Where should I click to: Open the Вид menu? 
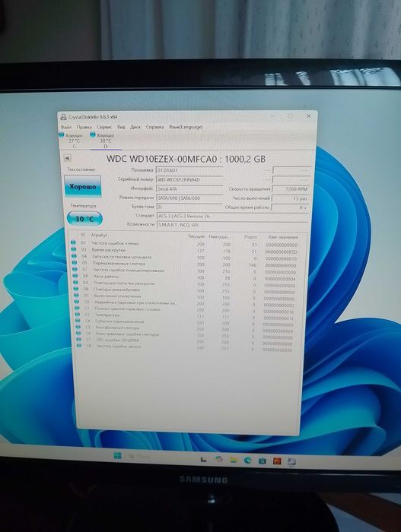(121, 127)
